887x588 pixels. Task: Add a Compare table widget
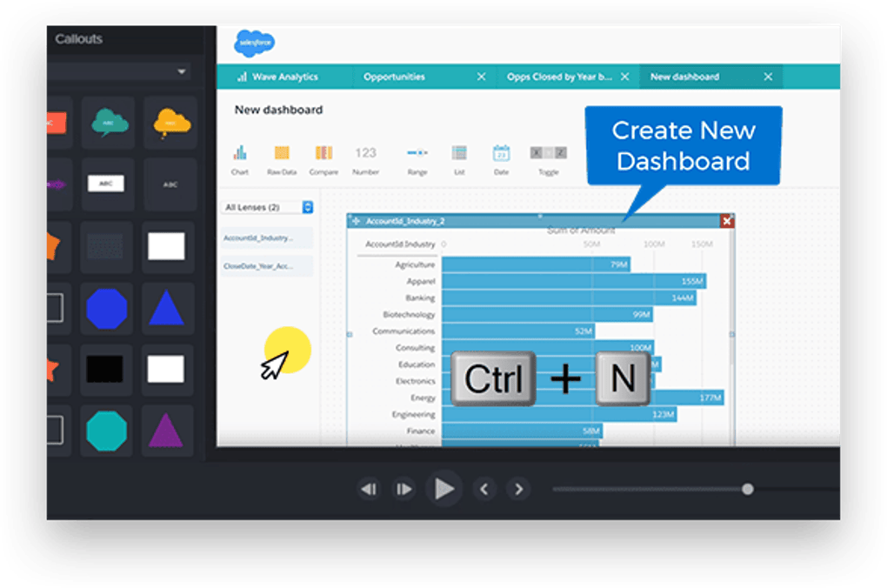(323, 159)
